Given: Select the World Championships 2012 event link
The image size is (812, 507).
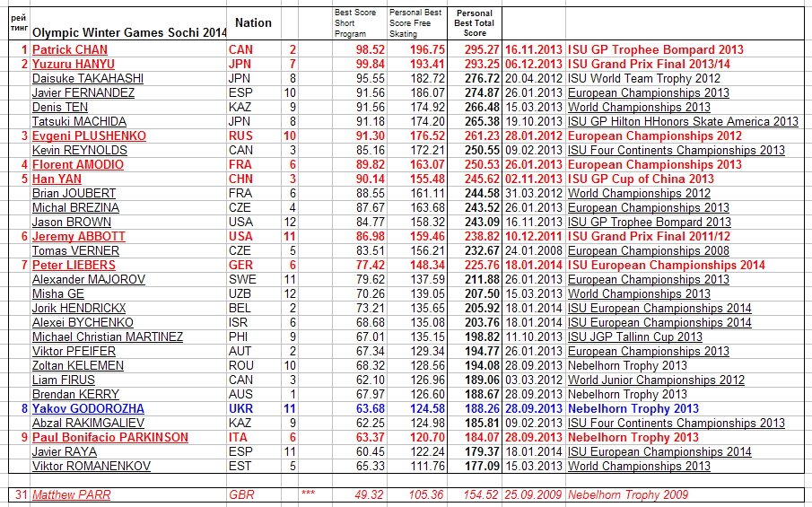Looking at the screenshot, I should tap(639, 193).
